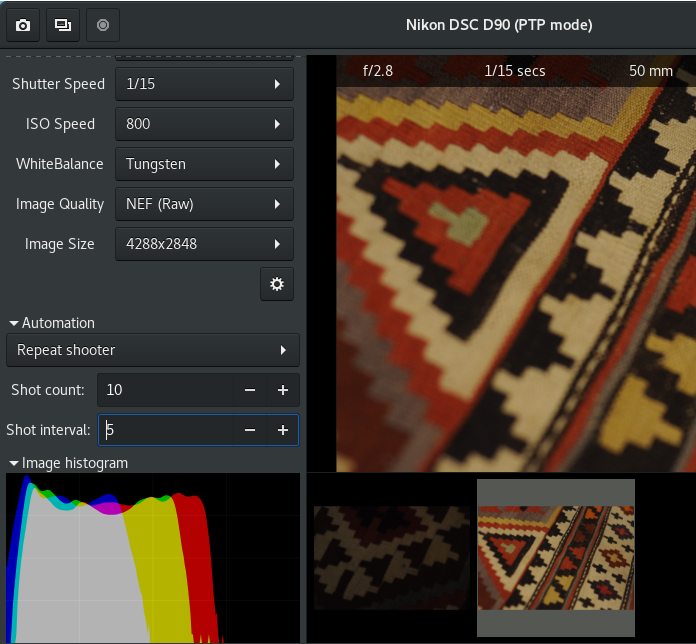Viewport: 696px width, 644px height.
Task: Increase Shot interval with plus button
Action: [283, 430]
